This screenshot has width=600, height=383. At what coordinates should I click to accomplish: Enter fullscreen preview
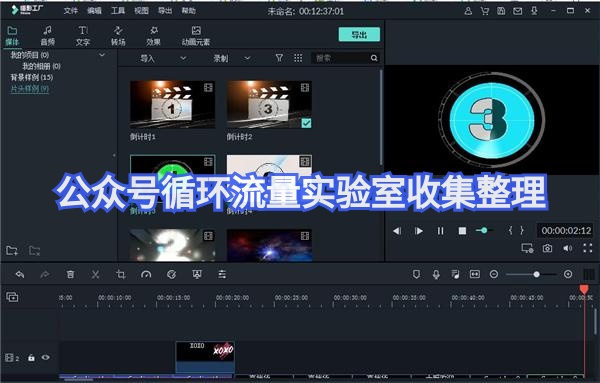click(x=588, y=248)
